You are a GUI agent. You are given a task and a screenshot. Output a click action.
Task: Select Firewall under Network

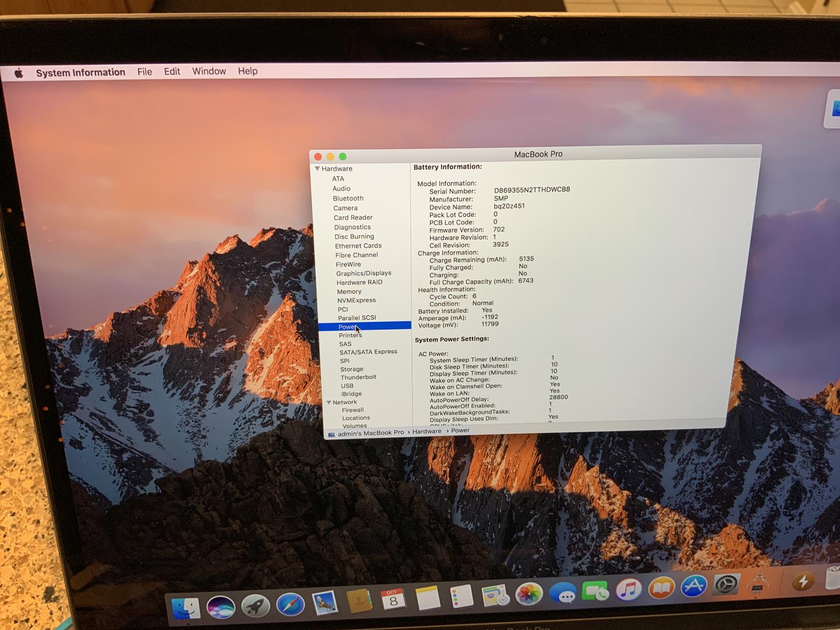tap(353, 410)
